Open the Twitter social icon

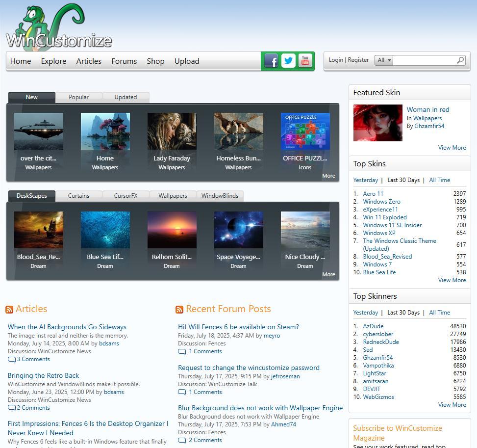[x=288, y=61]
